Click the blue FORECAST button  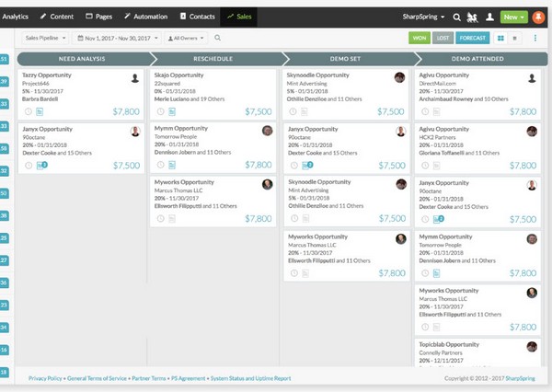tap(473, 38)
